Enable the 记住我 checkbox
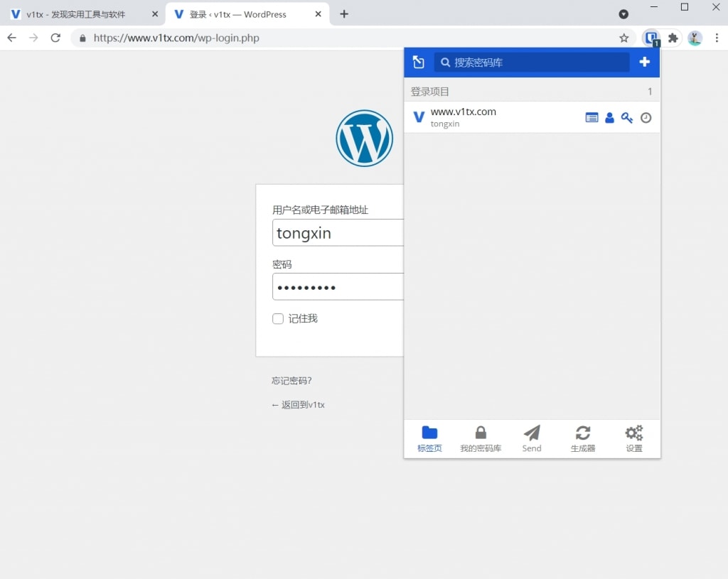The width and height of the screenshot is (728, 579). tap(278, 319)
